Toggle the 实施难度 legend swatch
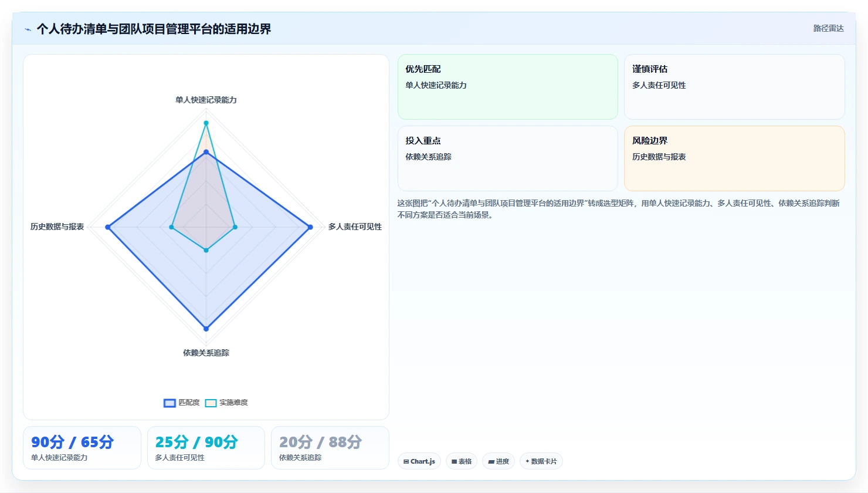Viewport: 868px width, 493px height. pos(211,403)
